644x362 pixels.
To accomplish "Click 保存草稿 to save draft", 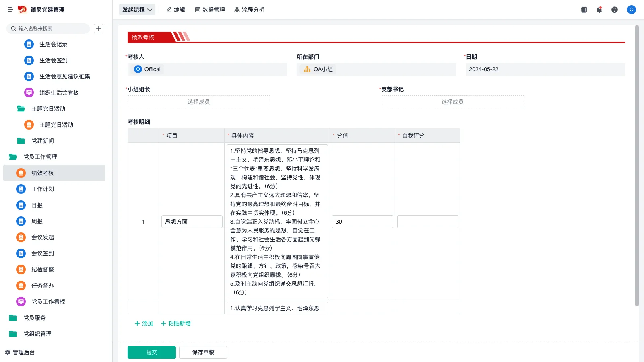I will coord(203,352).
